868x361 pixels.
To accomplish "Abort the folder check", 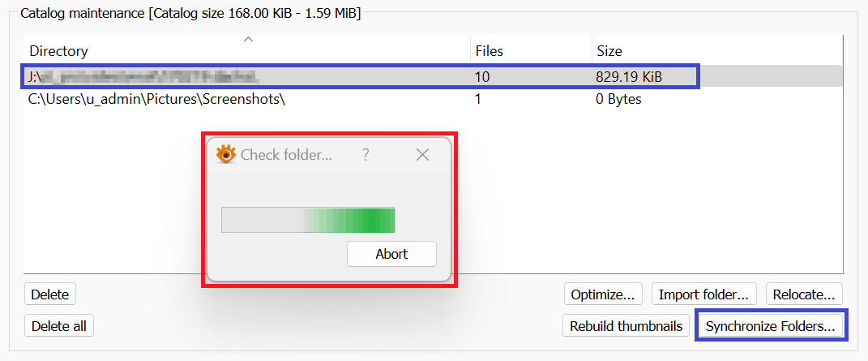I will coord(391,254).
